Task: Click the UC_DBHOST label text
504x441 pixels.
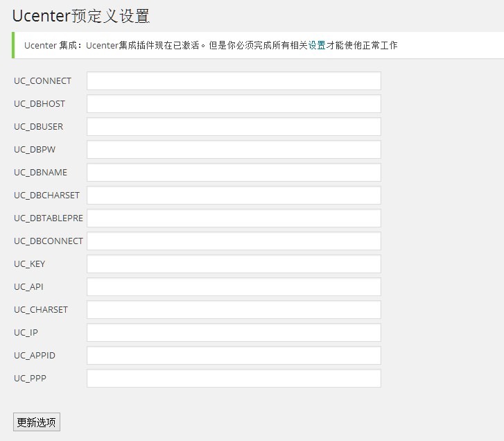Action: click(x=40, y=104)
